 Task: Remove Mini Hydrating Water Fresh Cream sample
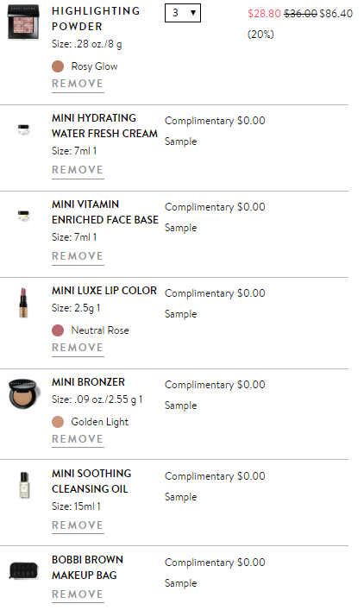78,170
